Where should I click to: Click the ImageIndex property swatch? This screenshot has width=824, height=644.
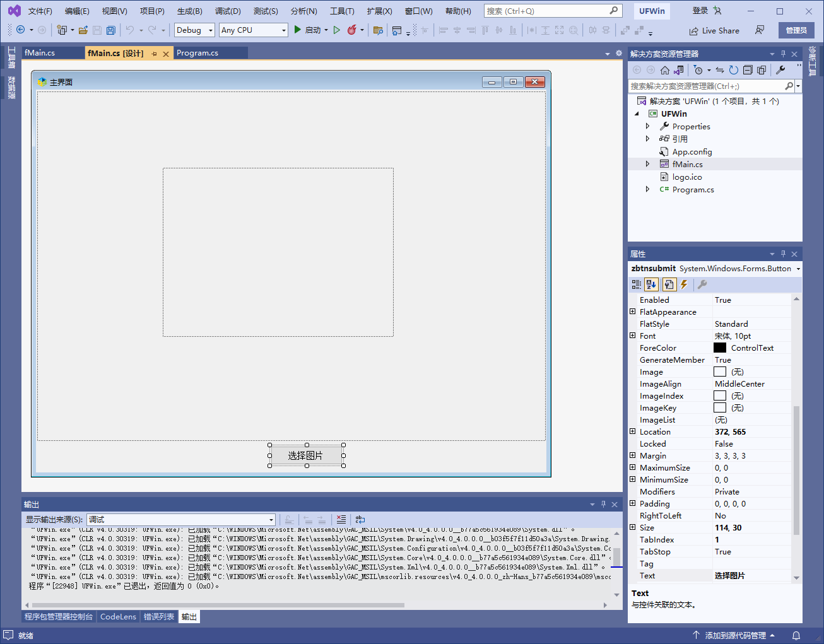point(720,395)
